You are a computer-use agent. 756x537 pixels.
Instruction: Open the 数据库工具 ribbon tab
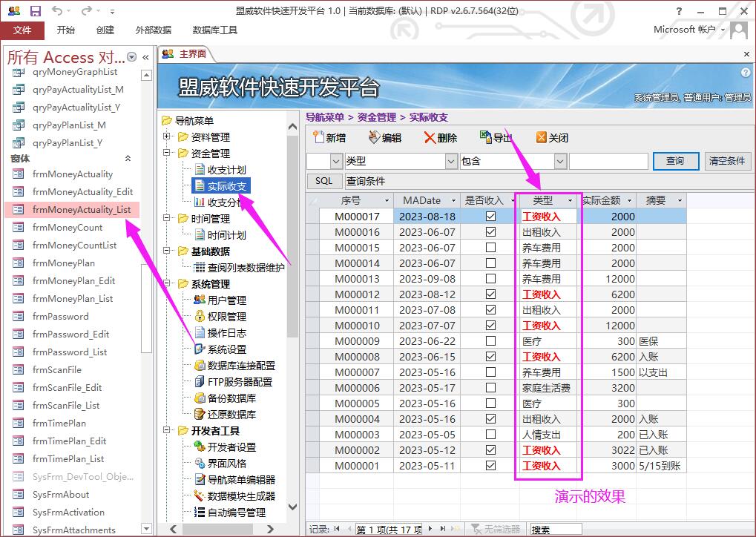(214, 30)
